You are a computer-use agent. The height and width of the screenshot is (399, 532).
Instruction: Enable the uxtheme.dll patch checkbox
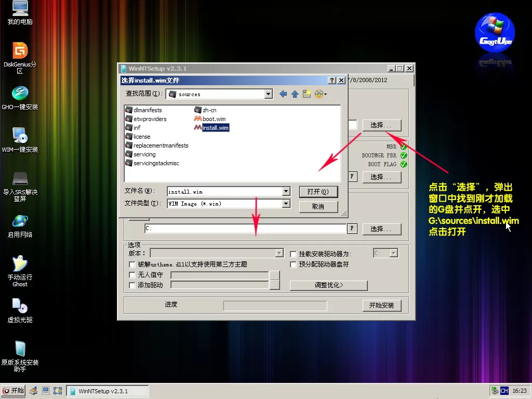click(132, 264)
